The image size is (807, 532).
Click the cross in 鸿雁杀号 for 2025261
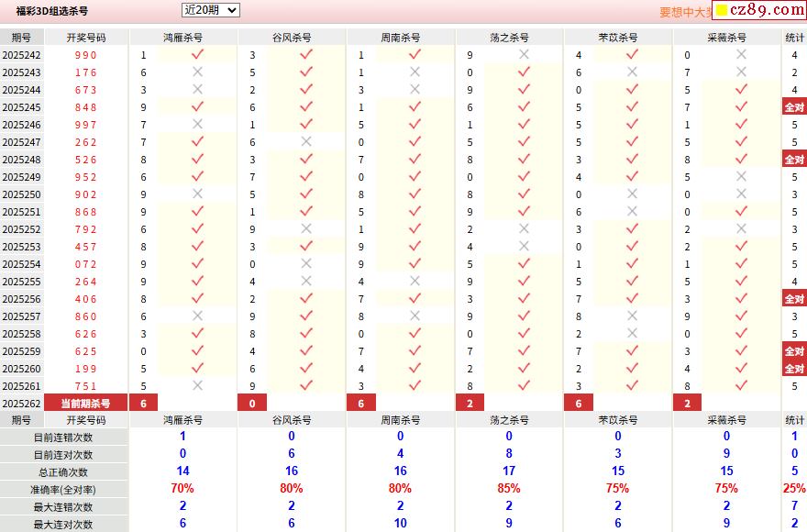[x=197, y=385]
